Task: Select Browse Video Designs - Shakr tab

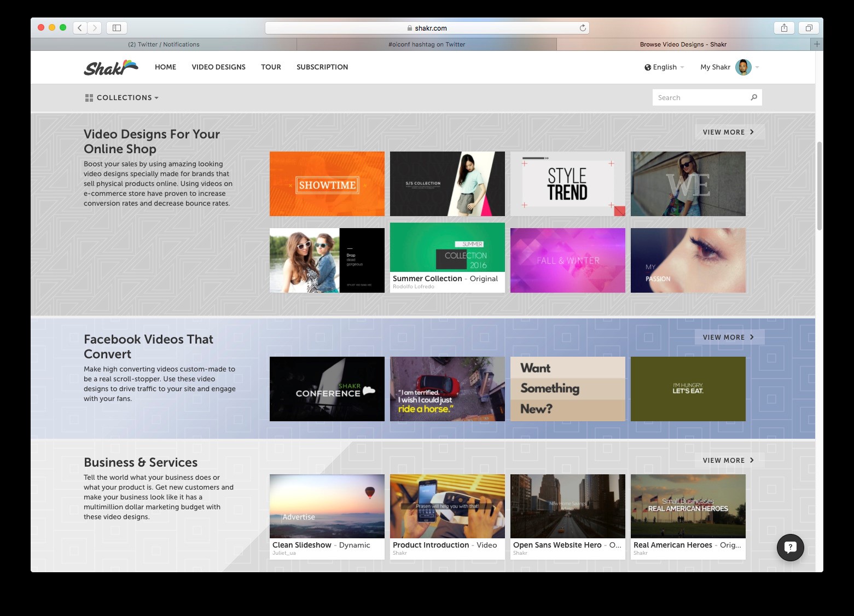Action: click(x=683, y=44)
